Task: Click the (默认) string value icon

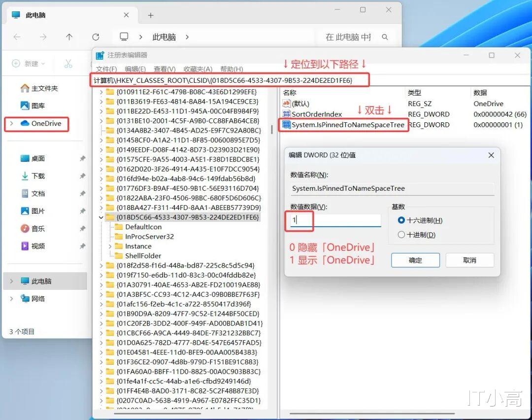Action: pos(286,103)
